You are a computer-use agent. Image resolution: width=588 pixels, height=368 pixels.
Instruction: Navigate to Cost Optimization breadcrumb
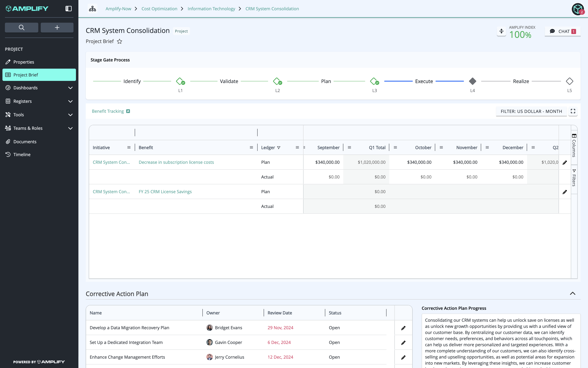(x=159, y=9)
